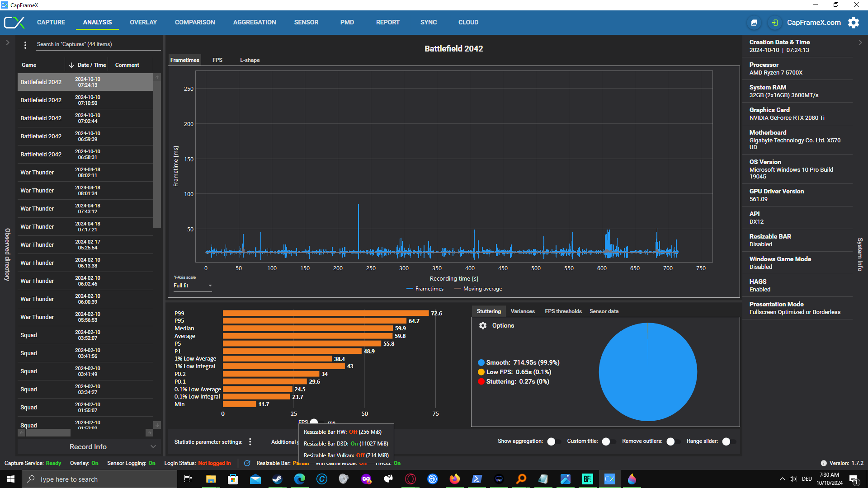This screenshot has width=868, height=488.
Task: Switch to the OVERLAY tab
Action: coord(143,22)
